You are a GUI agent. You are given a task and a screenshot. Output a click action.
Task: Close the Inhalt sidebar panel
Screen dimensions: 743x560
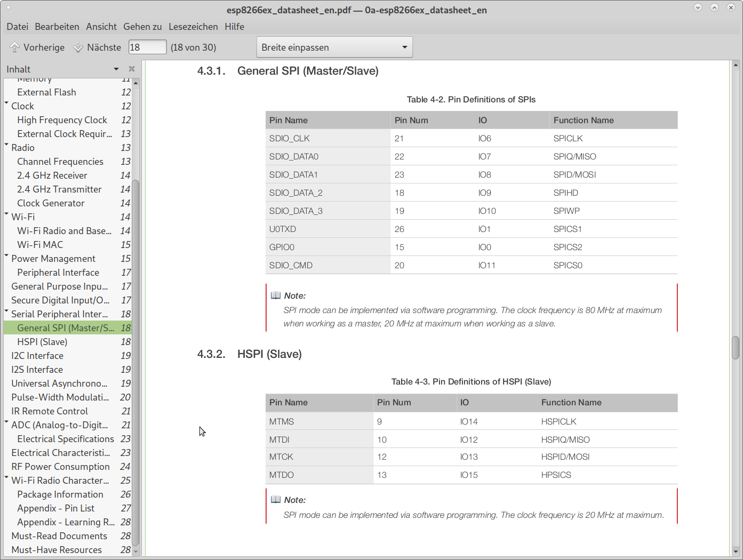132,69
